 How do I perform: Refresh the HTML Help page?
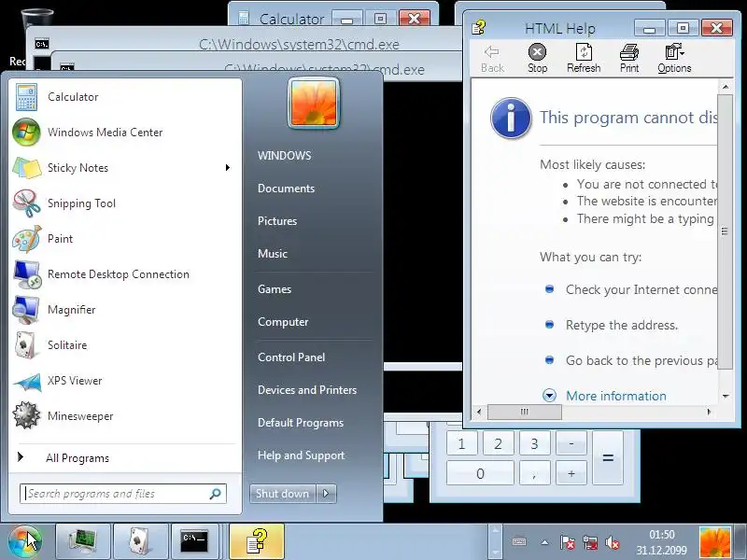[584, 59]
